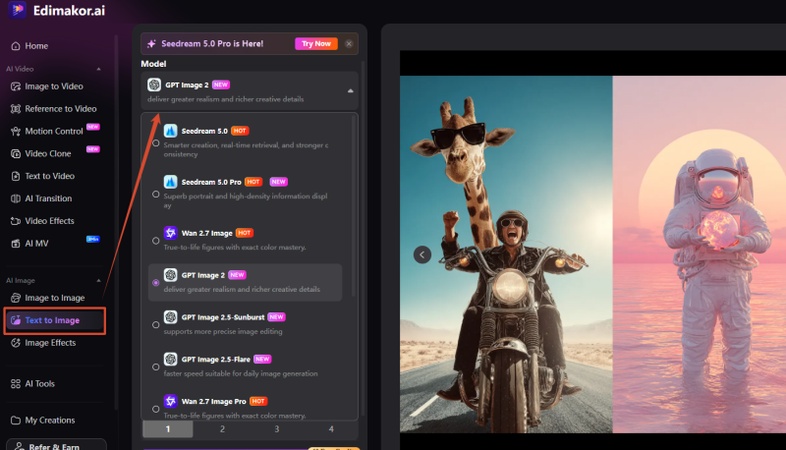Select the GPT Image 2.5-Sunburst radio button
This screenshot has height=450, width=786.
[156, 325]
